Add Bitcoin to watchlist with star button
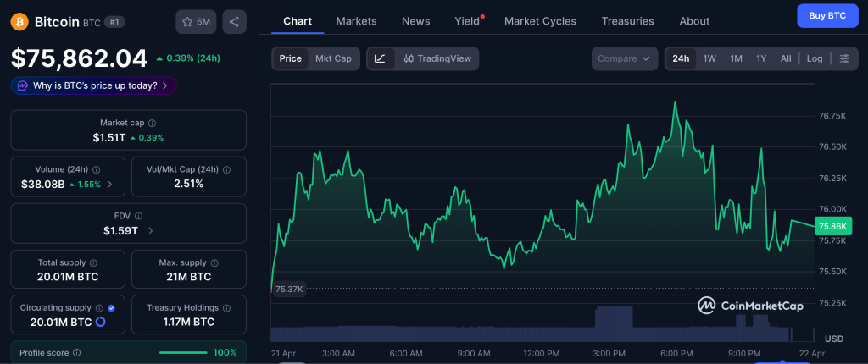This screenshot has width=868, height=364. click(196, 22)
